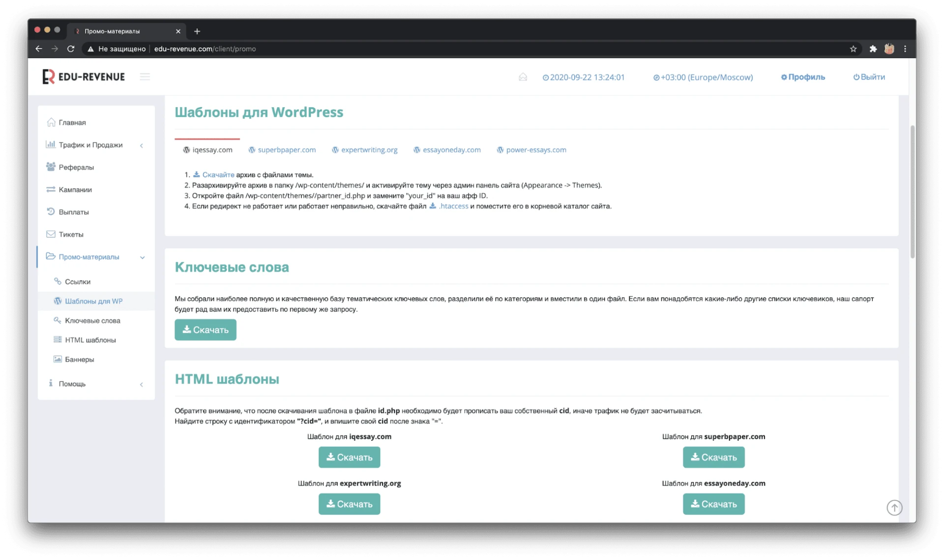
Task: Click the Главная home icon
Action: click(51, 122)
